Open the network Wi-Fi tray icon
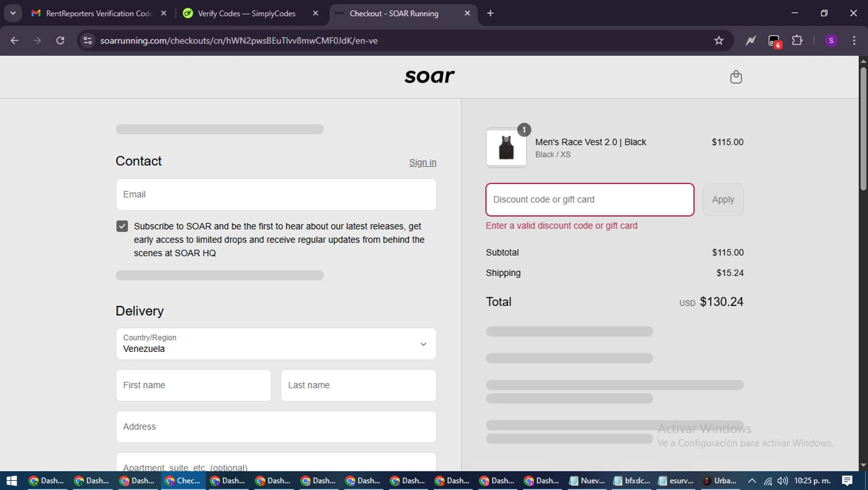 (x=767, y=481)
